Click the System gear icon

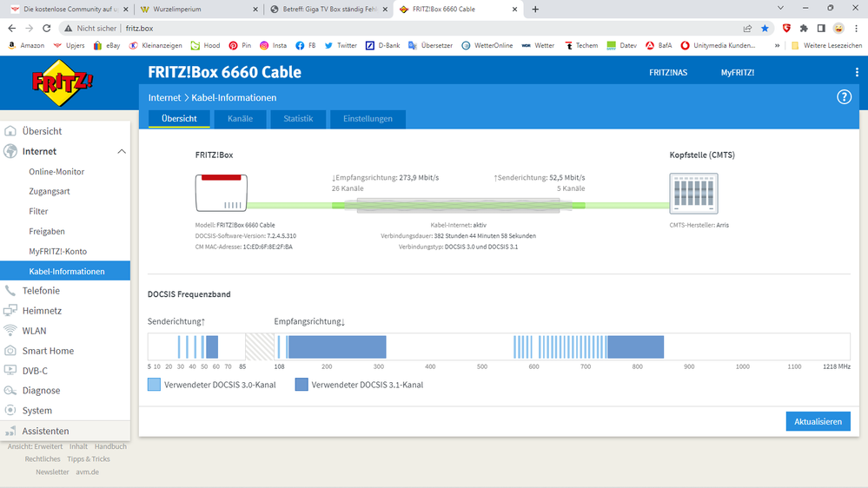(10, 410)
